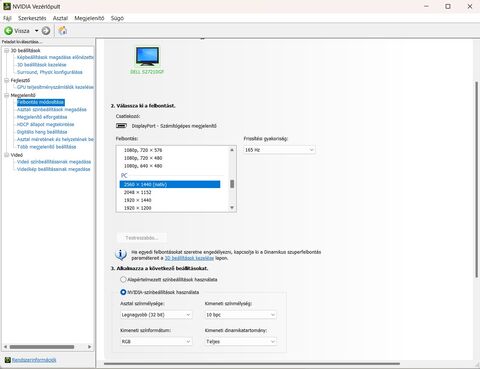480x369 pixels.
Task: Open Digitális hang beállítása
Action: 42,132
